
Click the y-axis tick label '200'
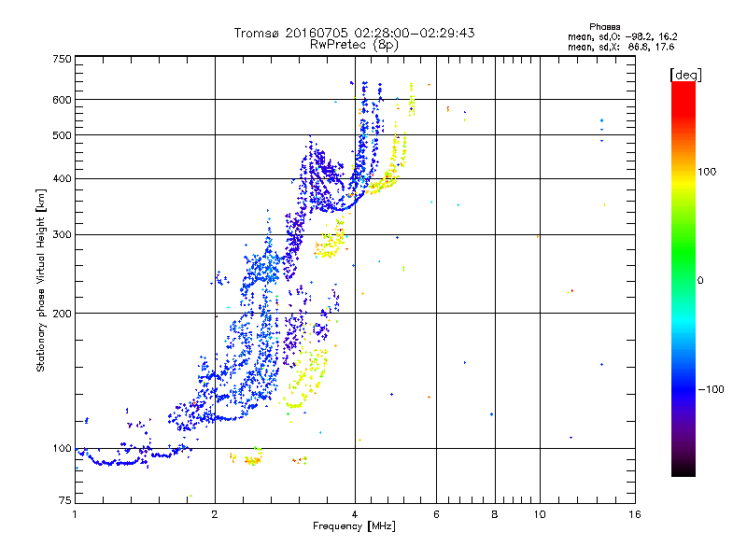tap(62, 314)
